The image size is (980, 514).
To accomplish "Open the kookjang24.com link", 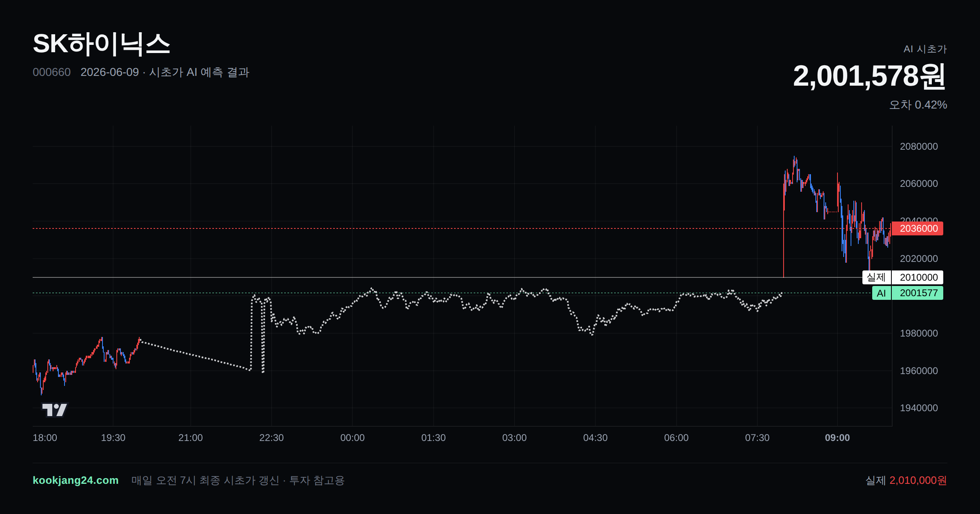I will (x=76, y=480).
